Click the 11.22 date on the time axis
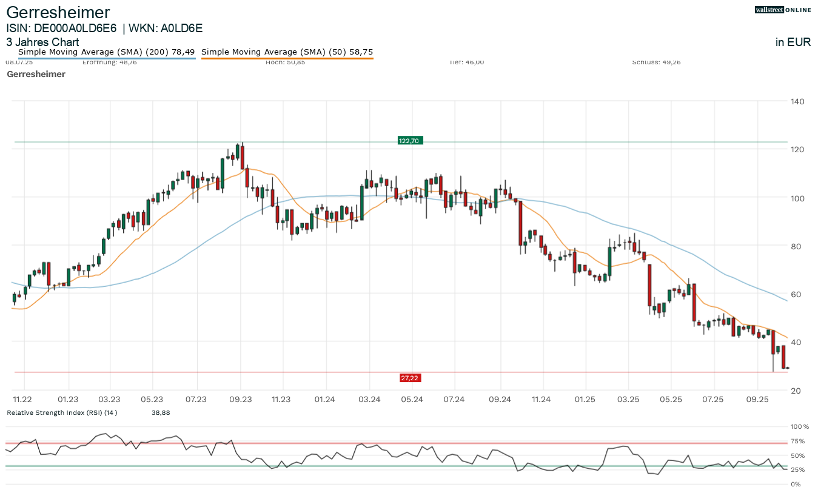 tap(24, 399)
